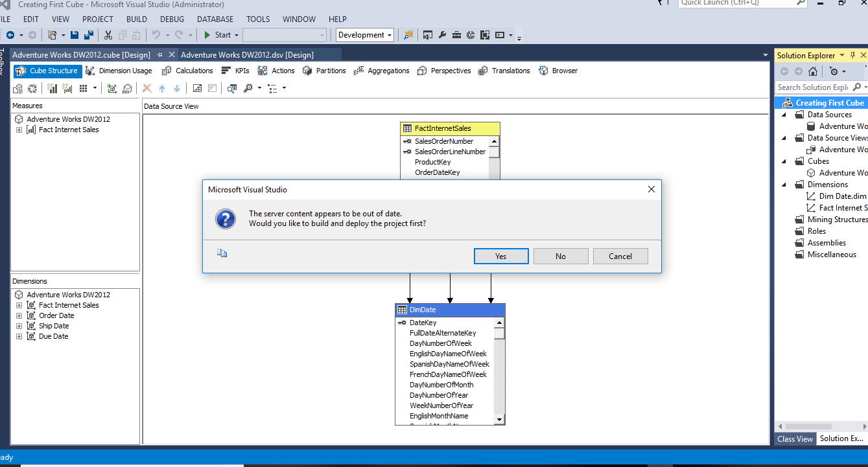
Task: Select the EnglishMonthName column in DimDate
Action: tap(439, 416)
